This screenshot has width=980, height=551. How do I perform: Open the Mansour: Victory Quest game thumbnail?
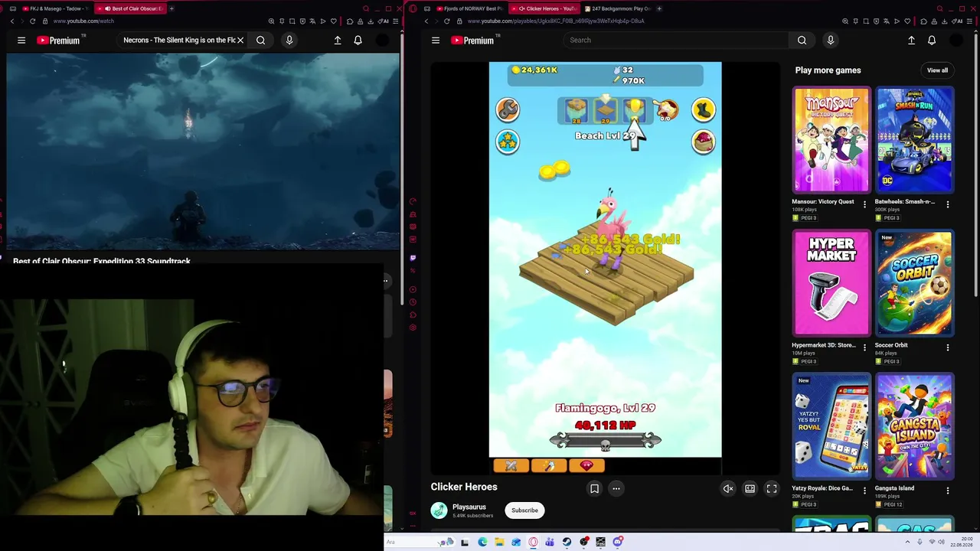point(831,140)
